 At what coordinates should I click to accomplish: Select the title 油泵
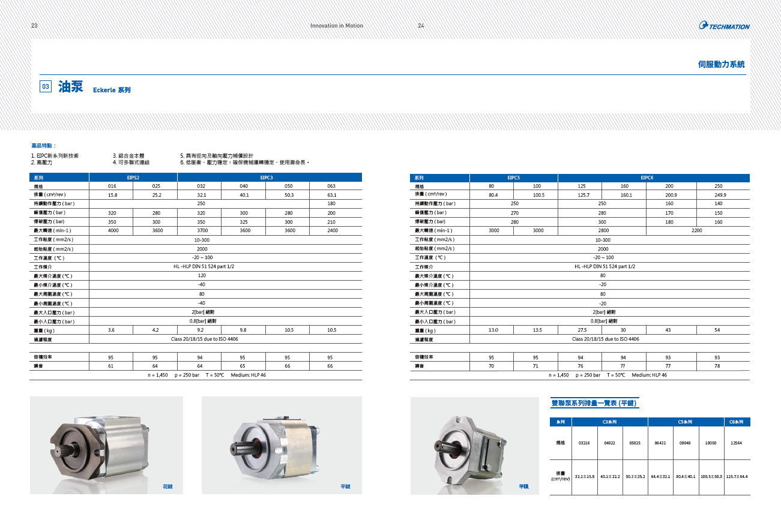[70, 87]
